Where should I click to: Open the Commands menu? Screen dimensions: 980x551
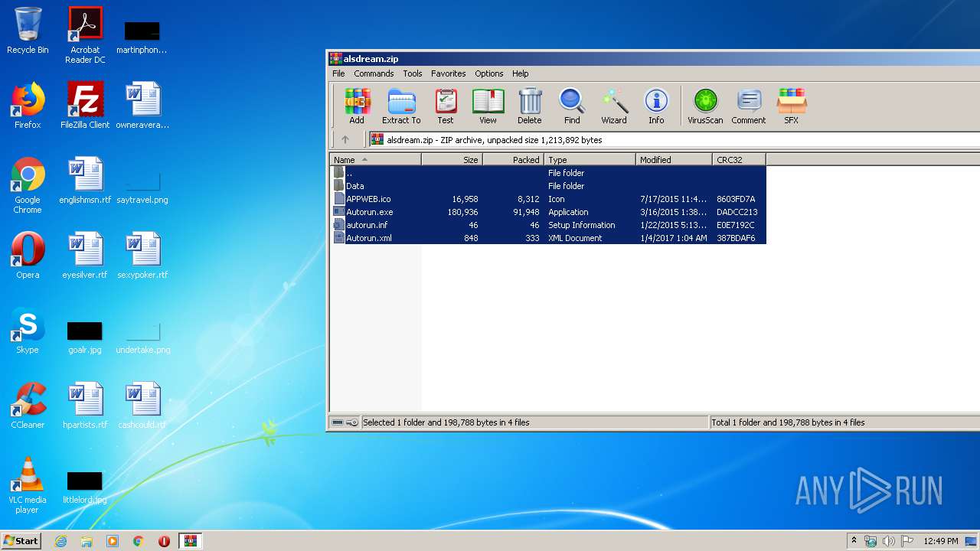pos(374,73)
